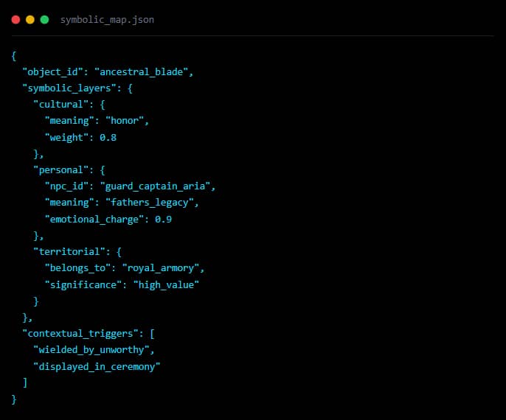This screenshot has height=420, width=506.
Task: Click the green maximize dot
Action: pyautogui.click(x=44, y=20)
